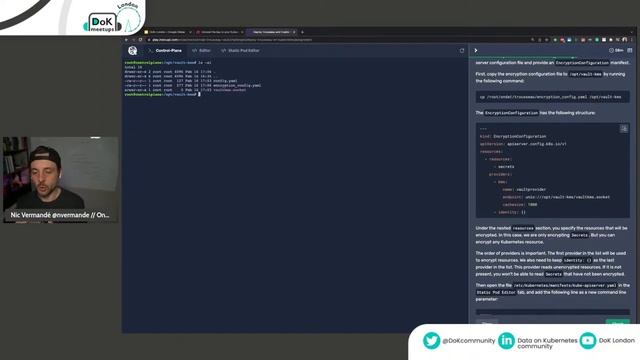Select the active Instruqt browser tab

[271, 32]
